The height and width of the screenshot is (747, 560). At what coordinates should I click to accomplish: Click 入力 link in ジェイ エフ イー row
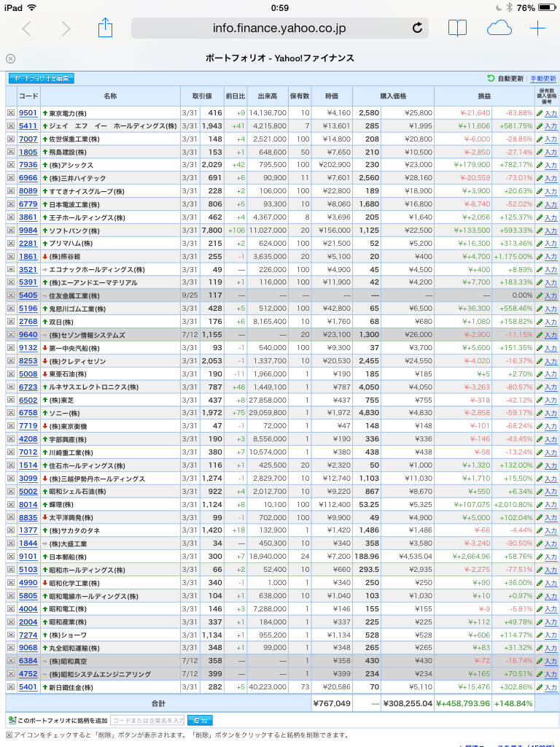point(551,127)
